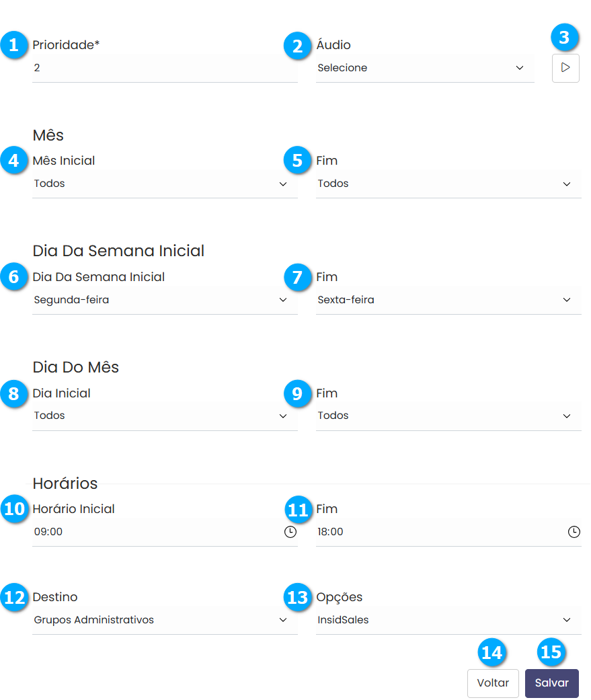This screenshot has width=591, height=700.
Task: Save the form with Salvar button
Action: point(551,683)
